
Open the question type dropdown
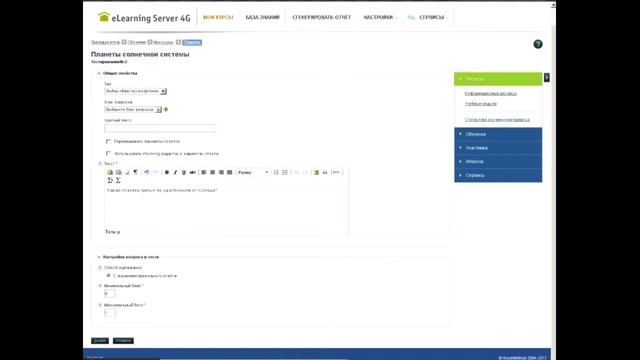tap(135, 91)
